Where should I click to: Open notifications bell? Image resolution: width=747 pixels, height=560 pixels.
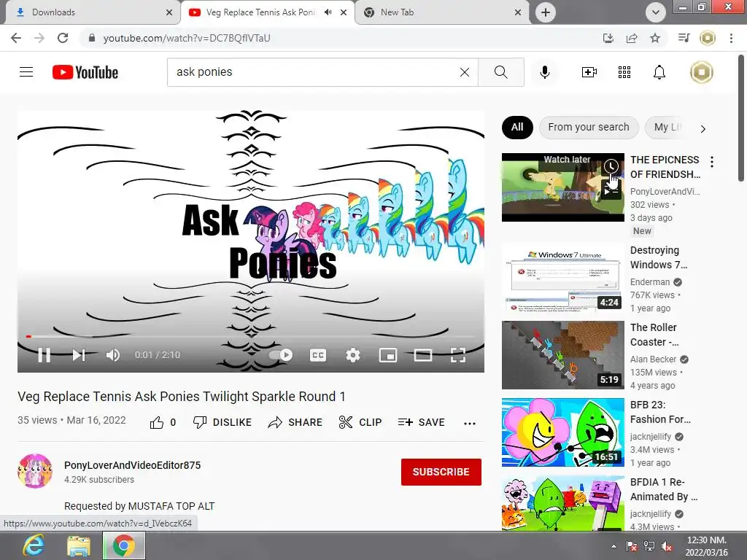point(659,72)
